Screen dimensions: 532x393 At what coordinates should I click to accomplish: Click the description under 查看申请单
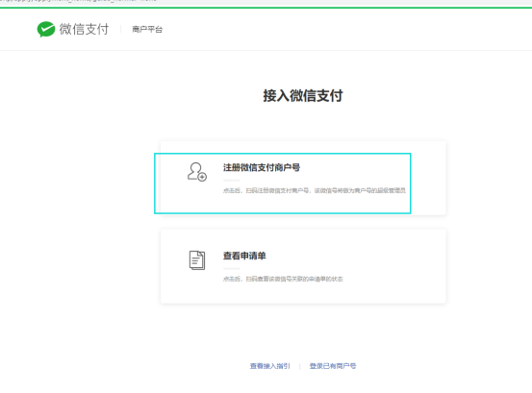pyautogui.click(x=283, y=279)
